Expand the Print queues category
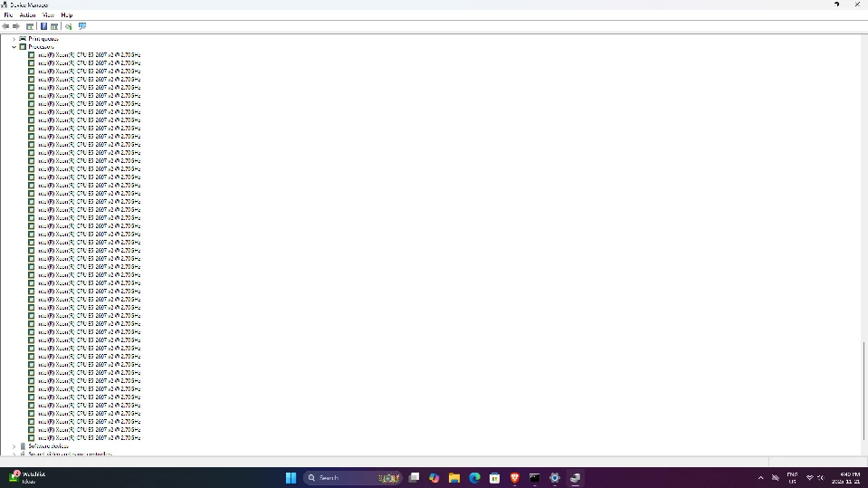This screenshot has width=868, height=488. pyautogui.click(x=14, y=39)
